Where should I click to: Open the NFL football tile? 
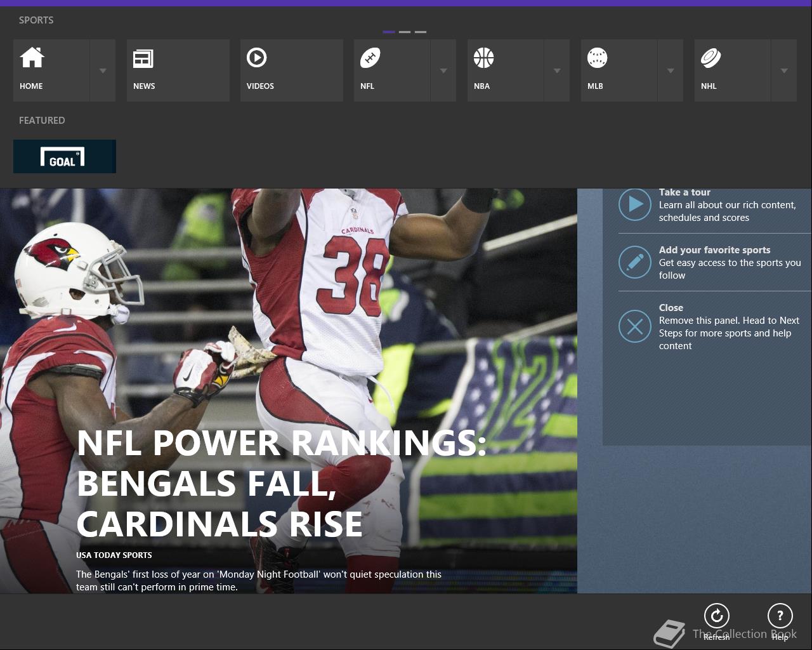pos(392,70)
